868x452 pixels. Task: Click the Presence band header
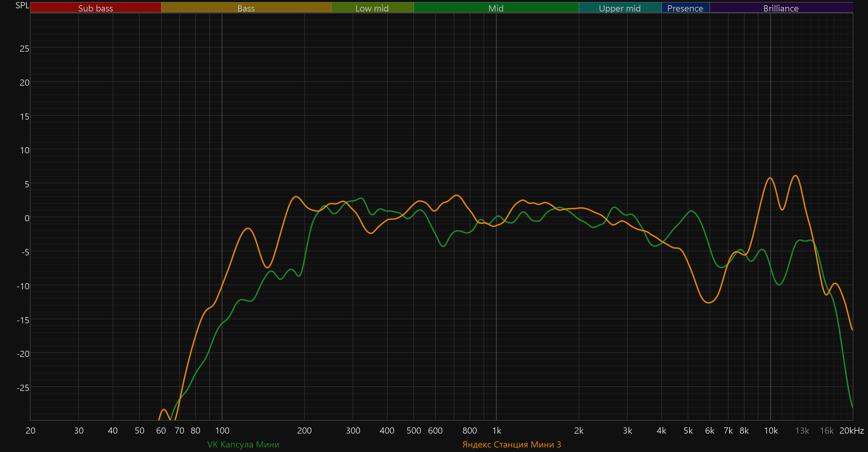tap(685, 8)
